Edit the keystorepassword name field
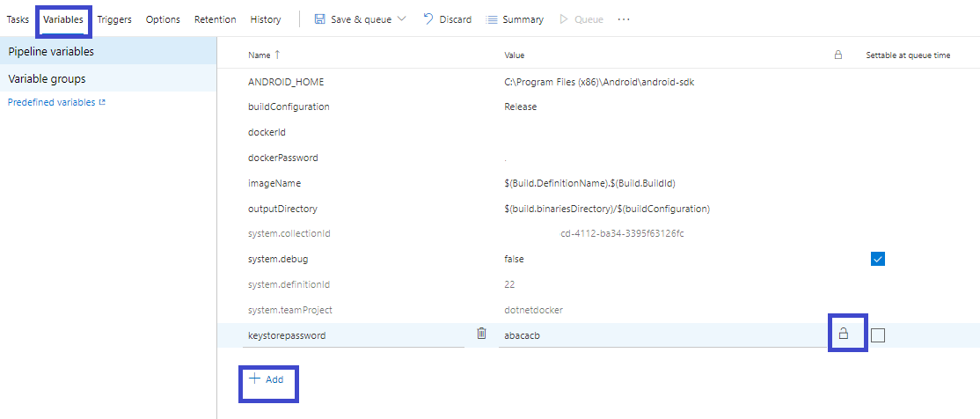Viewport: 980px width, 419px height. (x=355, y=335)
